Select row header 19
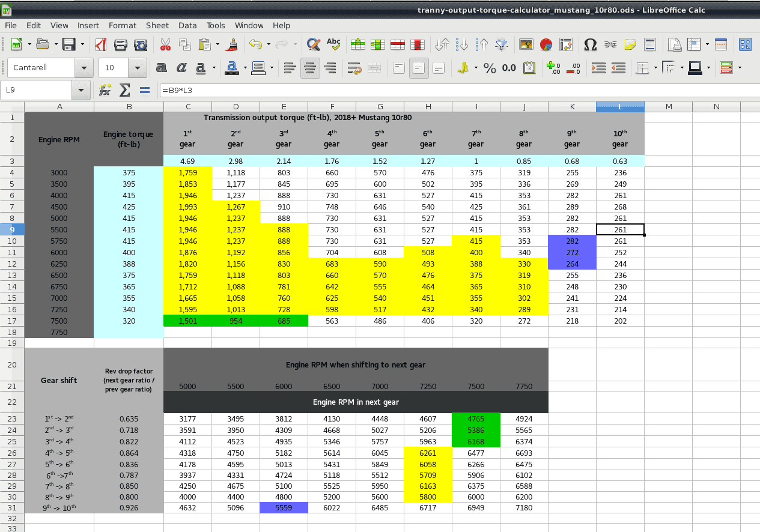The image size is (760, 532). pos(12,343)
